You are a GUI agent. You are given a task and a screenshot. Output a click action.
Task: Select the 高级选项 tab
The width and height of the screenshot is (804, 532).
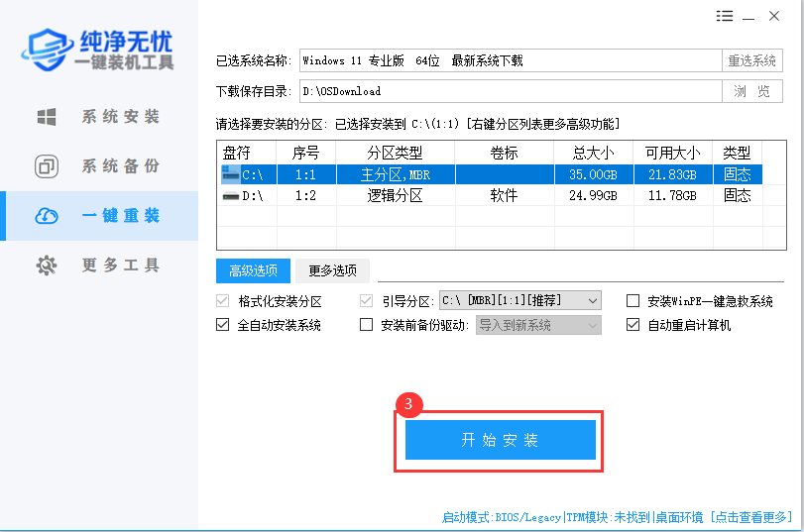pos(253,270)
